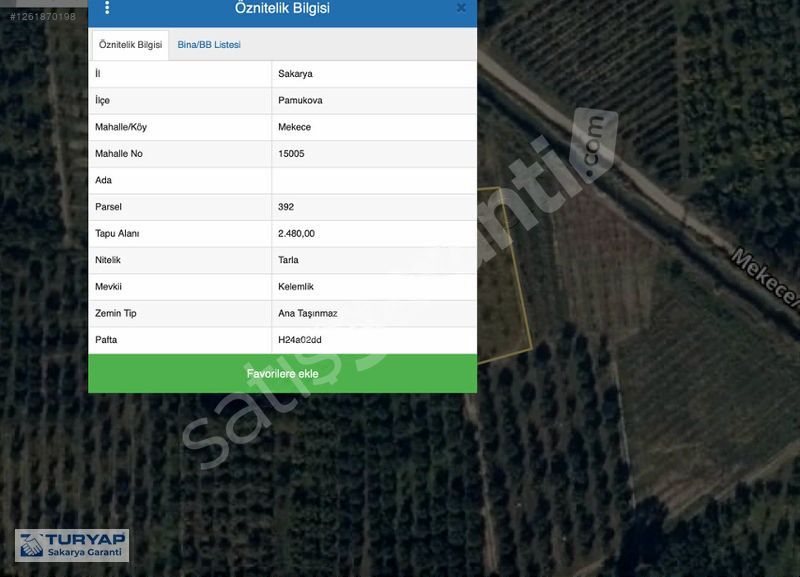Click the Sakarya value in İl row
The image size is (800, 577).
click(x=295, y=74)
